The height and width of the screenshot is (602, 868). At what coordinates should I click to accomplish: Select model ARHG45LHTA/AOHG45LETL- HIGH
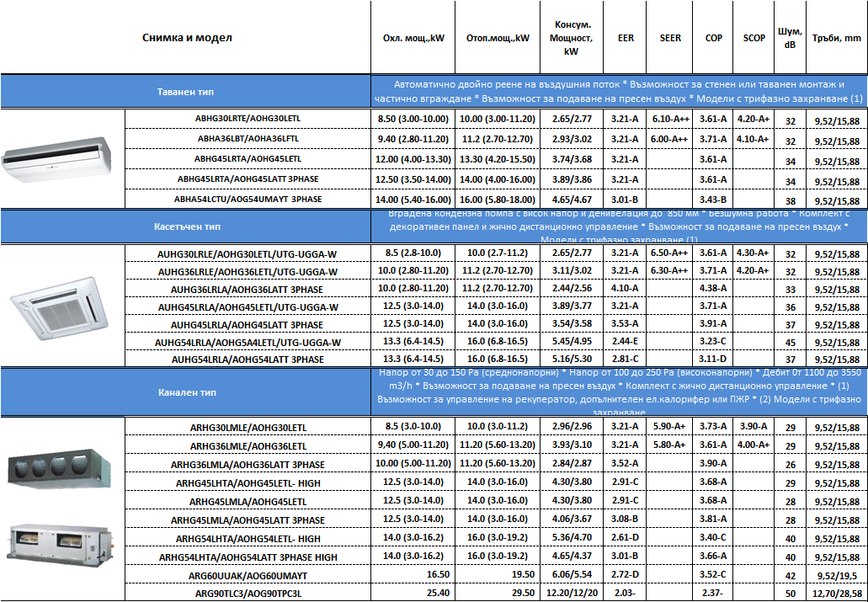click(x=248, y=483)
